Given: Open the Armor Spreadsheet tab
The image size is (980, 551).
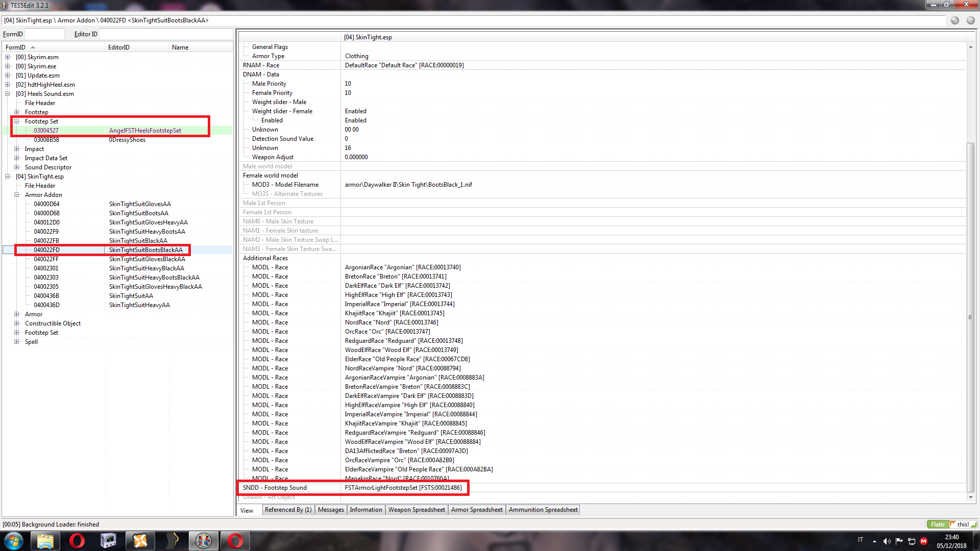Looking at the screenshot, I should click(x=477, y=510).
